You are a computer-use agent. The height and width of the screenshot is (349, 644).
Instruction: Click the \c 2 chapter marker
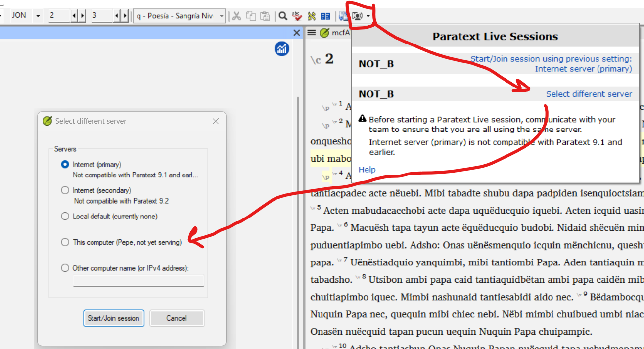322,59
